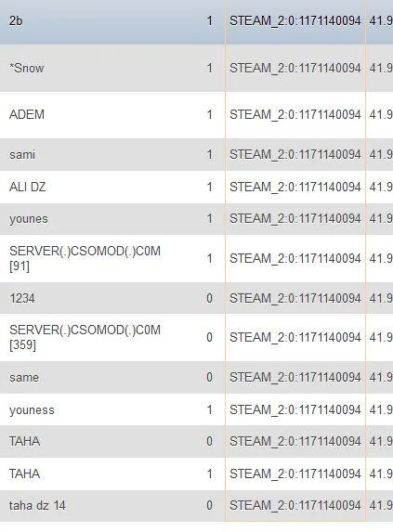393x532 pixels.
Task: Select SERVER(.)CSOMOD(.)C0M [359] name cell
Action: (x=85, y=337)
